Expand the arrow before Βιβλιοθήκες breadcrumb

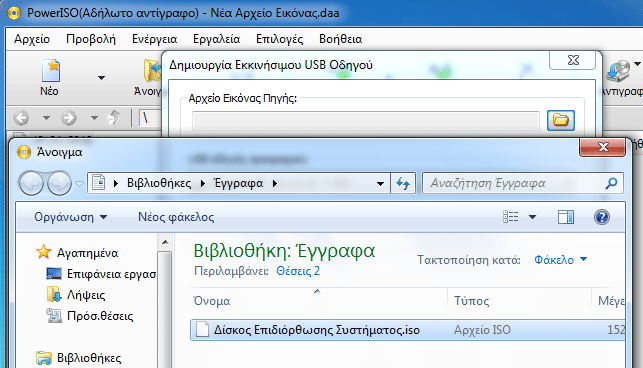(116, 183)
